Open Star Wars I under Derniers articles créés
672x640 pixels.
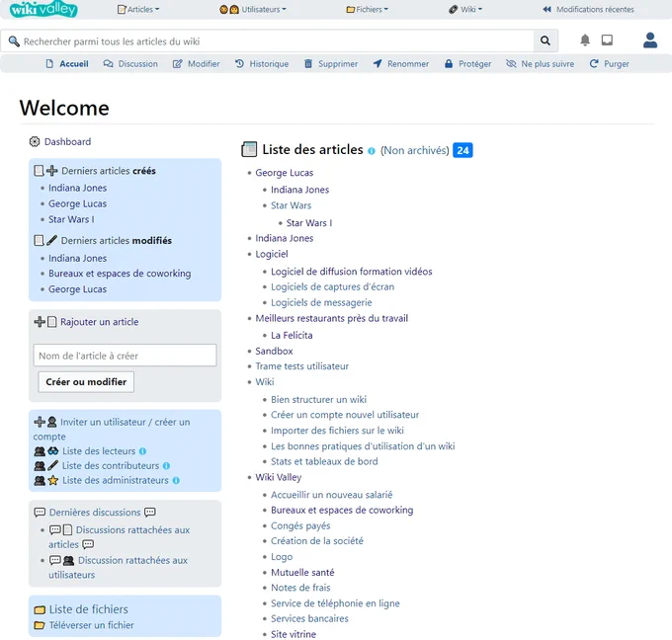pos(71,219)
